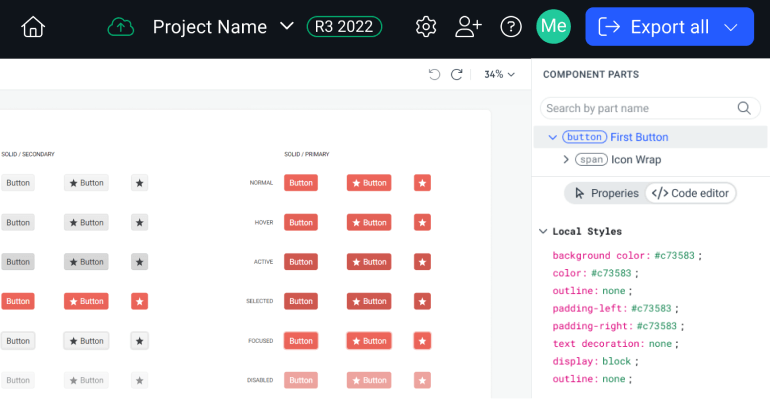Select the Icon Wrap span row

pyautogui.click(x=650, y=160)
